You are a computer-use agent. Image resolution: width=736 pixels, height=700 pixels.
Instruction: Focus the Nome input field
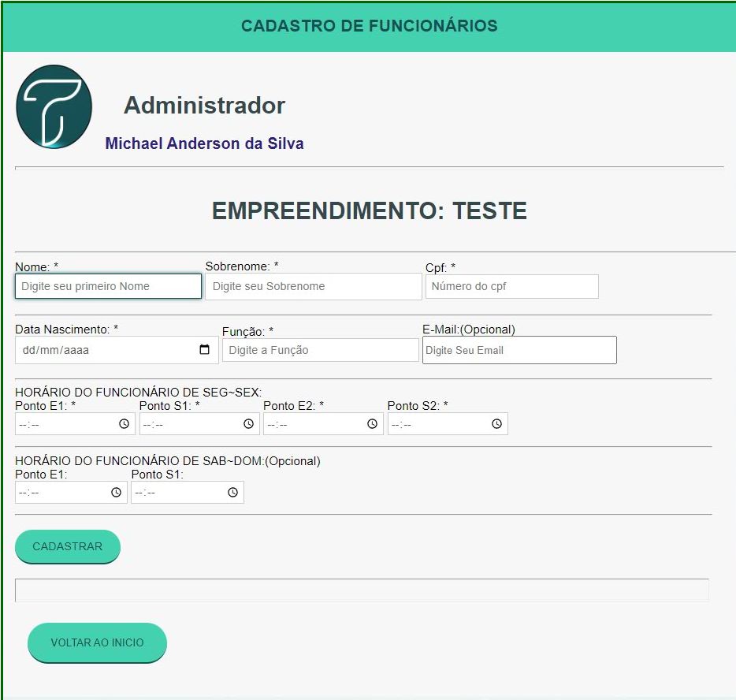[108, 286]
